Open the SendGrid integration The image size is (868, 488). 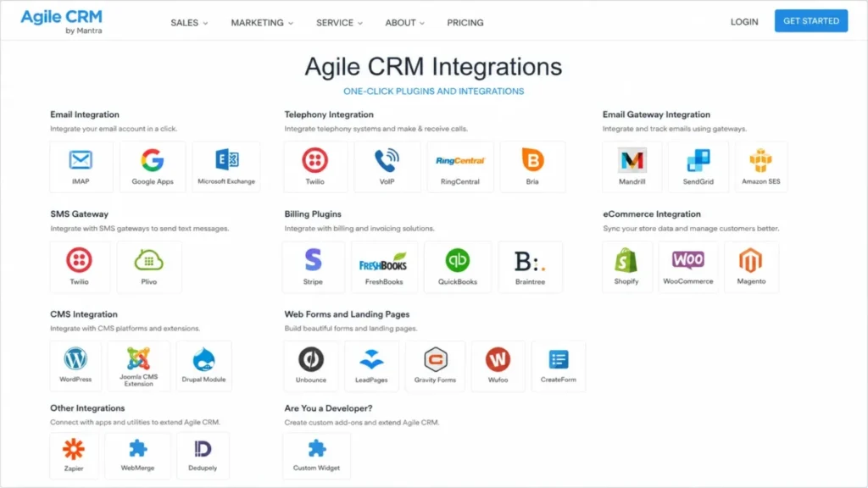tap(698, 167)
